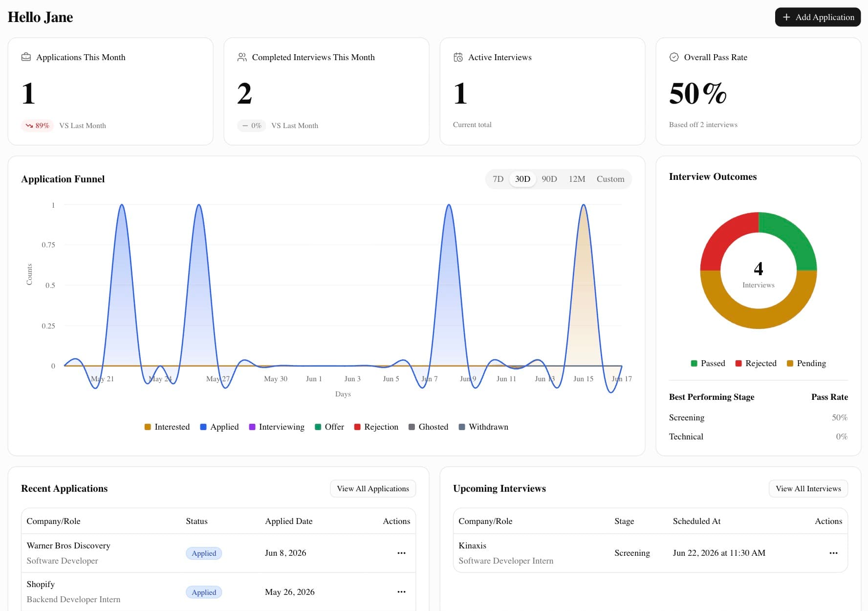Choose the Custom date range

point(610,179)
